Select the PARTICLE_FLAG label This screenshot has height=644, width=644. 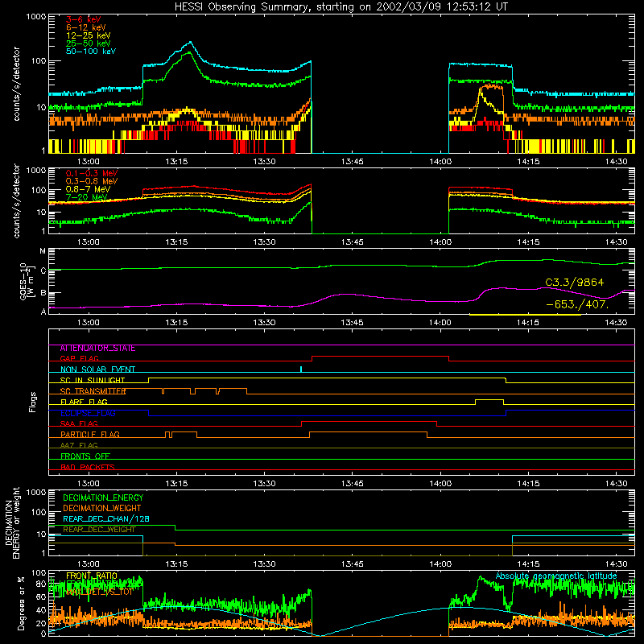pyautogui.click(x=90, y=434)
